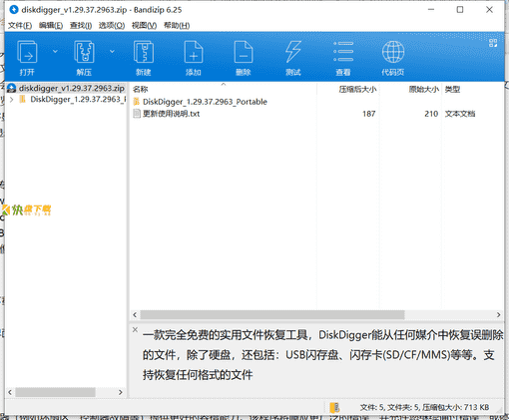The height and width of the screenshot is (420, 509).
Task: Maximize the Bandizip window
Action: tap(460, 10)
